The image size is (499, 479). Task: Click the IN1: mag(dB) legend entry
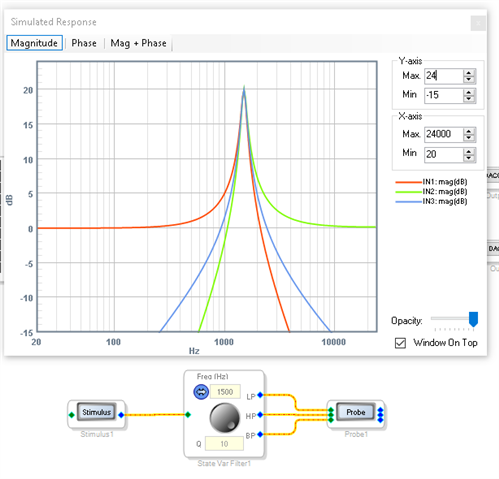(x=431, y=182)
